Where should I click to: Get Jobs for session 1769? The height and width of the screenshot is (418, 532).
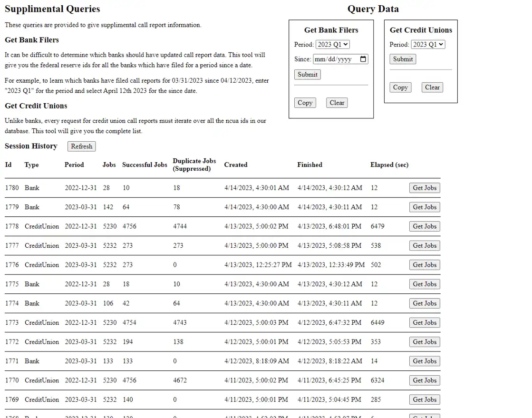coord(425,399)
